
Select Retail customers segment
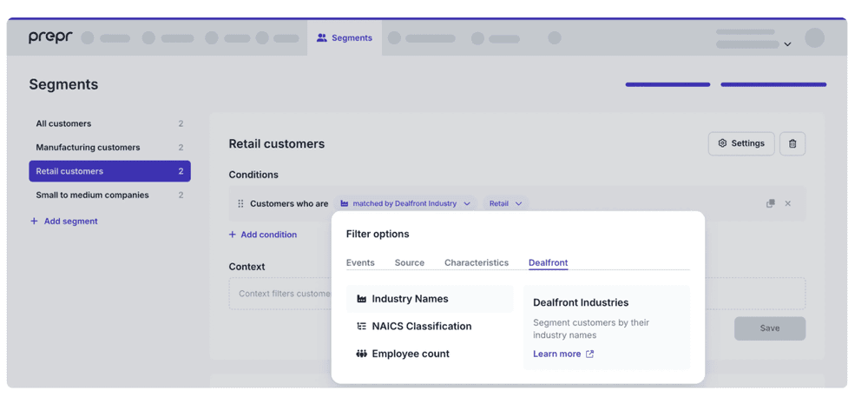(109, 171)
